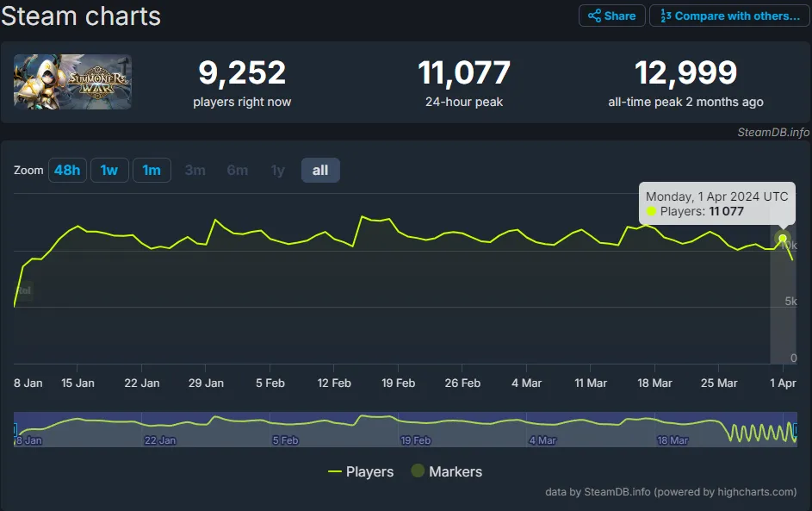Click the '15 Jan' axis label
This screenshot has width=812, height=511.
click(77, 383)
